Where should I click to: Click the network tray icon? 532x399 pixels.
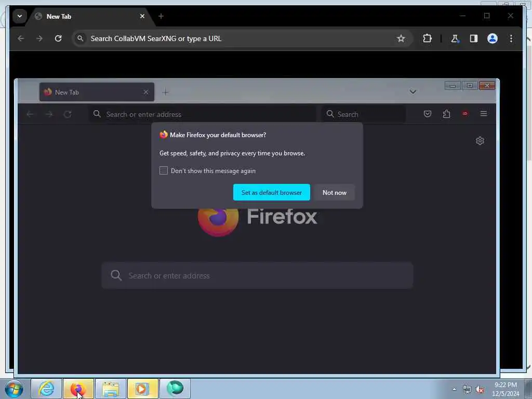[x=467, y=390]
